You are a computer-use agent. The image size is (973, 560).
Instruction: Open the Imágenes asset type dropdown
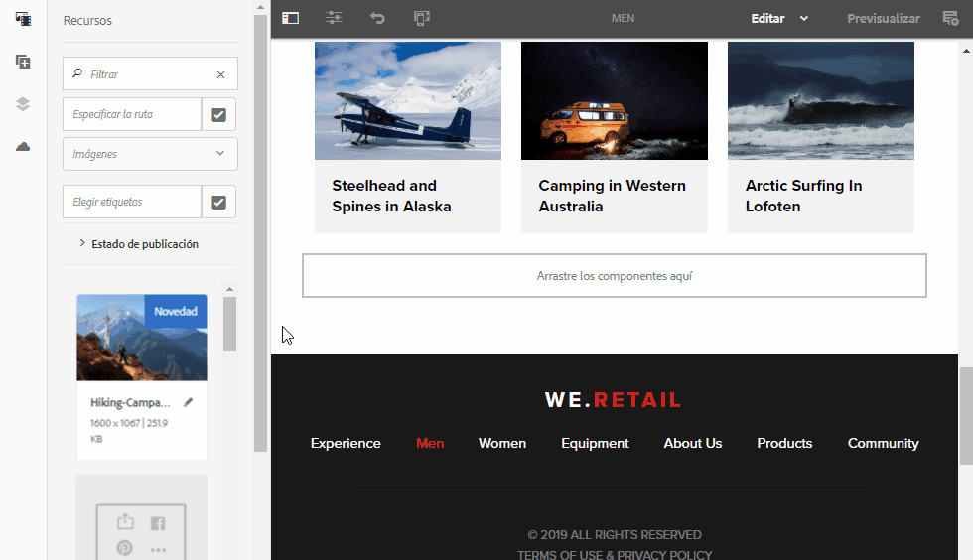pyautogui.click(x=150, y=153)
